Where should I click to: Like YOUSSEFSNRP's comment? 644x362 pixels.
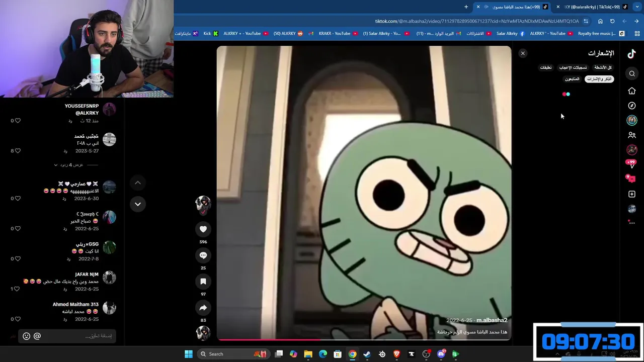[x=18, y=121]
